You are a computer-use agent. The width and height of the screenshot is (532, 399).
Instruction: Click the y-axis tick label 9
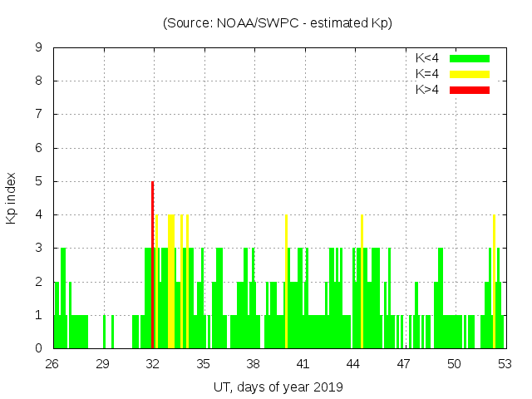[x=38, y=48]
